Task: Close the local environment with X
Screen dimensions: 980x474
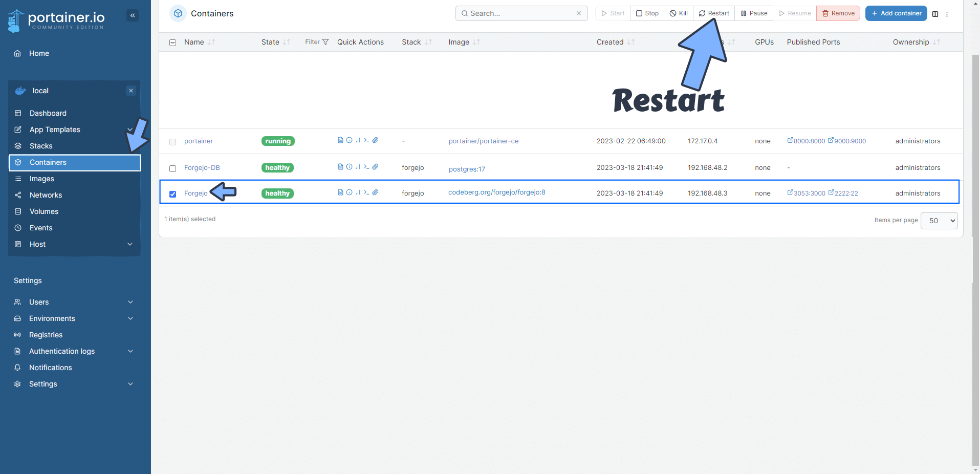Action: tap(131, 91)
